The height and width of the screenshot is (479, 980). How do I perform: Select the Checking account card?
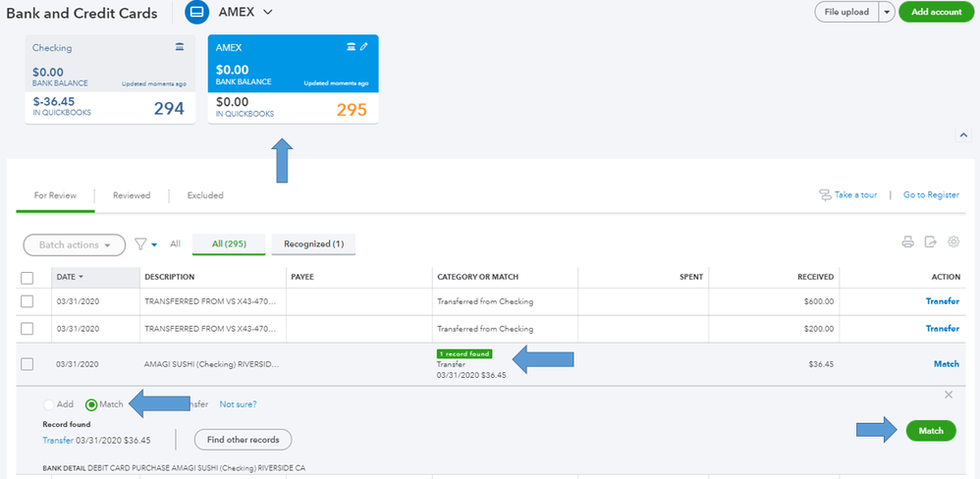point(110,79)
